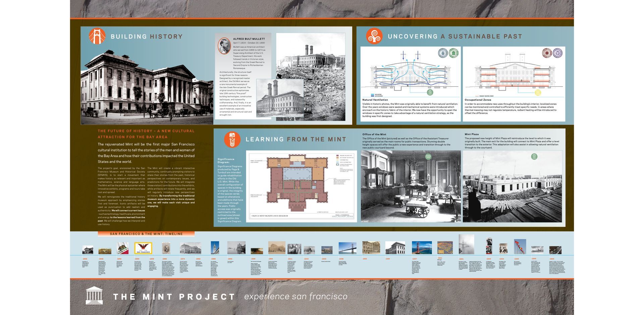Click the Alcatraz island timeline thumbnail
The height and width of the screenshot is (315, 644).
coord(327,250)
